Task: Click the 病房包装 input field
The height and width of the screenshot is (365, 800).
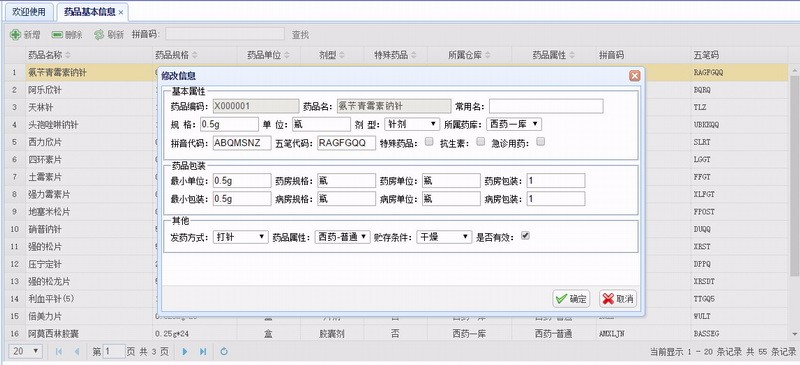Action: tap(556, 199)
